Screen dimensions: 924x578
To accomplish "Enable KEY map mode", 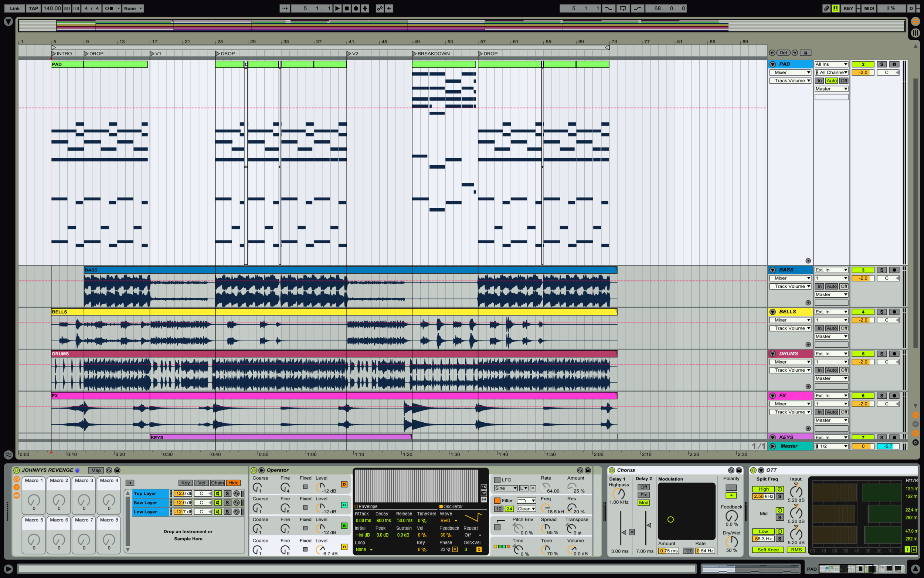I will click(848, 8).
